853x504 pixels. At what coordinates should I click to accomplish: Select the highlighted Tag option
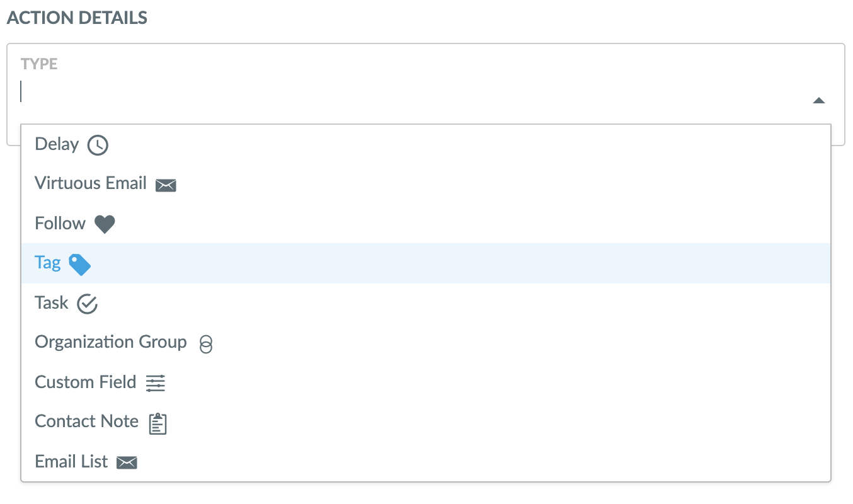48,263
